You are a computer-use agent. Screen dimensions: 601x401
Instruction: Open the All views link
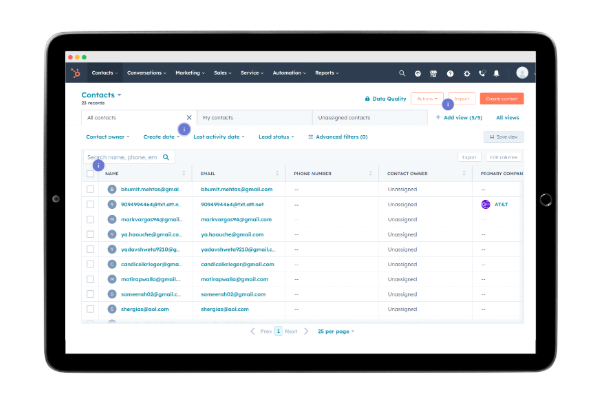click(x=507, y=117)
